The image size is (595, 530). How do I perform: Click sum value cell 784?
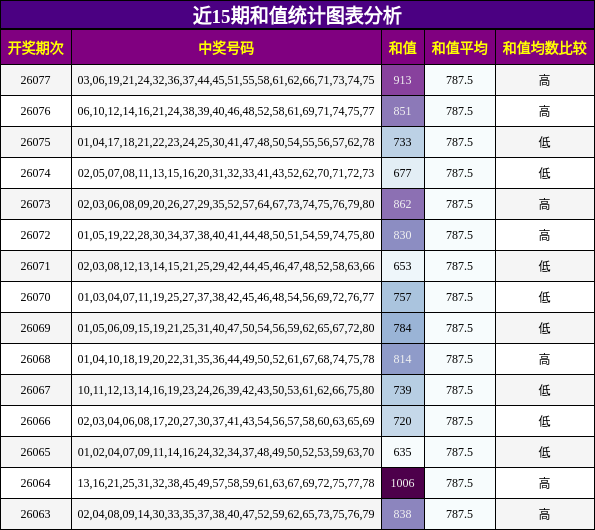(x=403, y=328)
